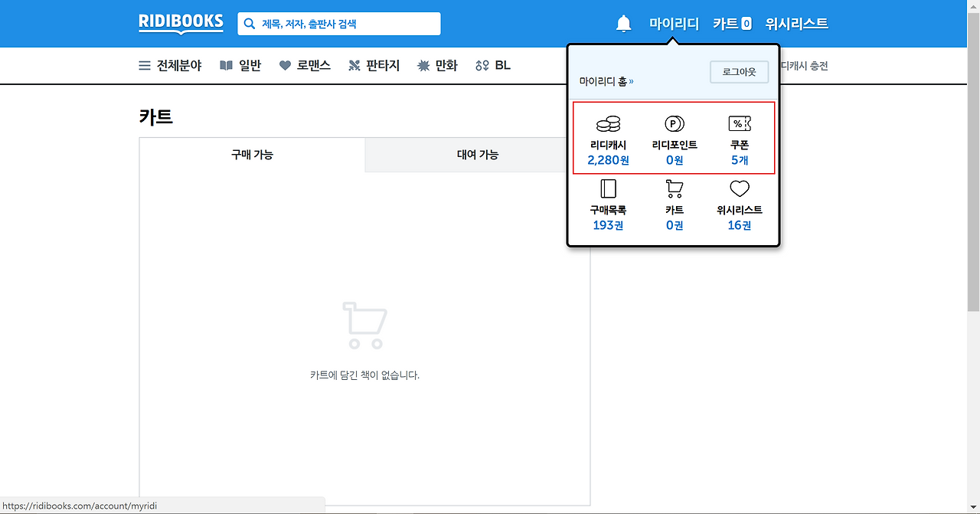The width and height of the screenshot is (980, 514).
Task: Click in the 제목, 저자, 출판사 검색 field
Action: (x=339, y=24)
